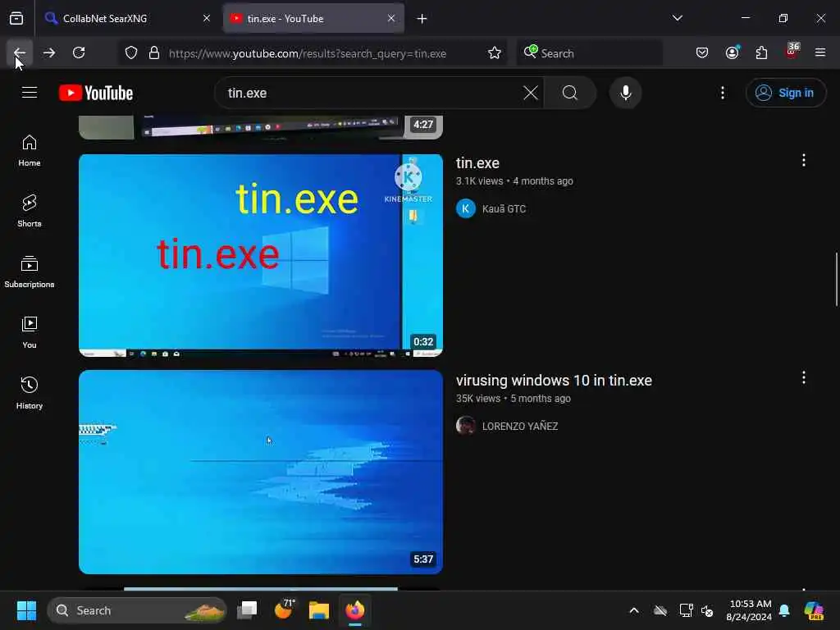Bookmark this page with the star

(x=495, y=53)
